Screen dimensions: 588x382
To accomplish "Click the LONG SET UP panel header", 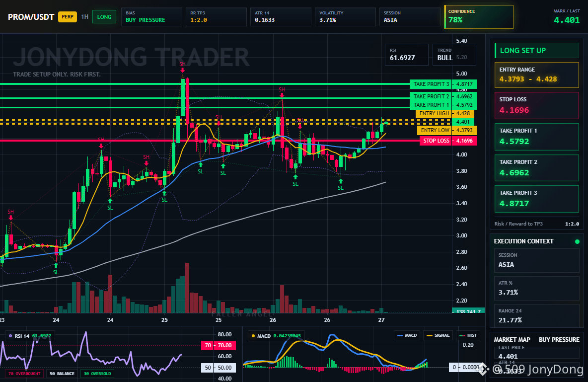I will 537,51.
